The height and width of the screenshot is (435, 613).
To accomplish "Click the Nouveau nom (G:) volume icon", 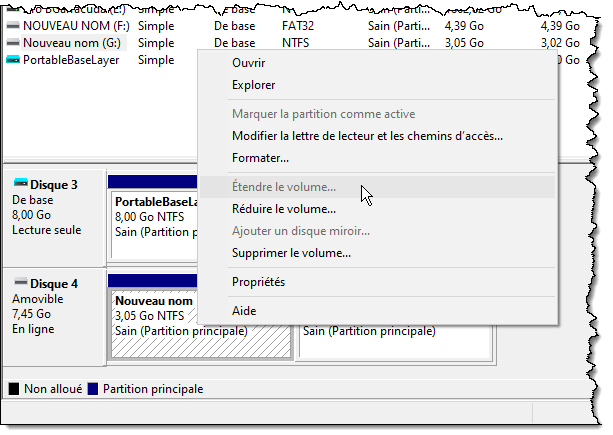I will coord(12,43).
